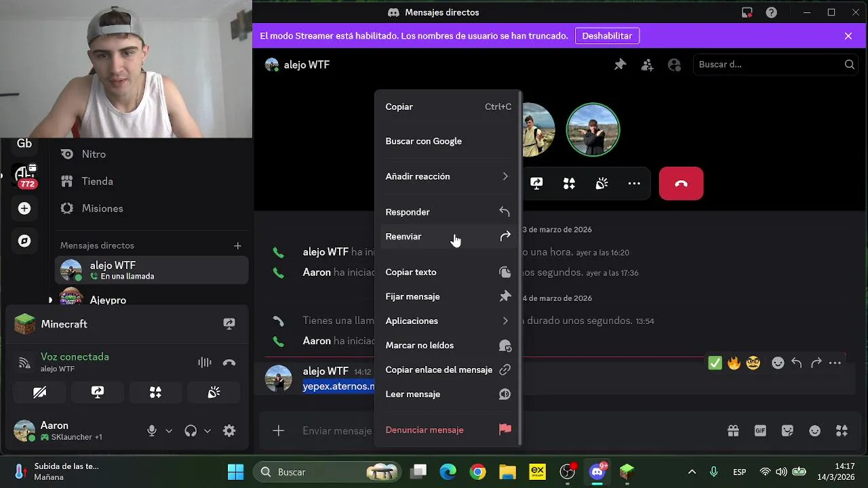The image size is (868, 488).
Task: Open Tienda in sidebar
Action: pyautogui.click(x=151, y=181)
